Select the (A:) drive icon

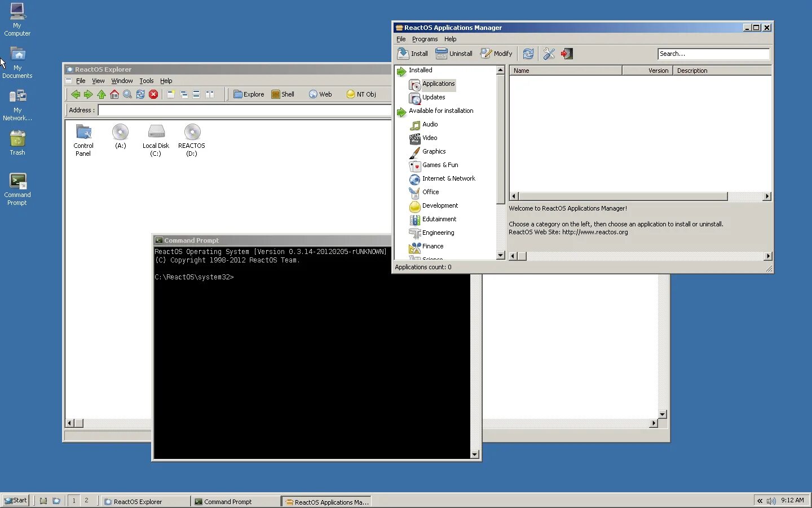point(120,137)
